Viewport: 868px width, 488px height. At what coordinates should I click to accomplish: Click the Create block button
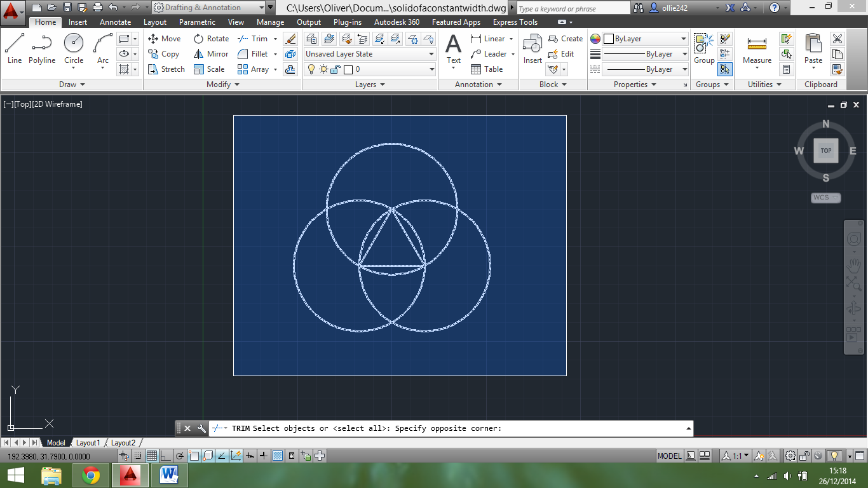(566, 39)
